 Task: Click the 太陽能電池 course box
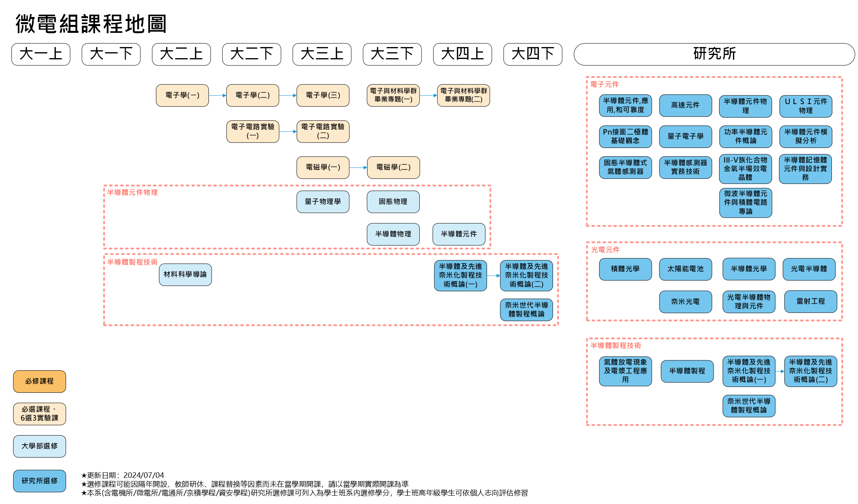(685, 269)
